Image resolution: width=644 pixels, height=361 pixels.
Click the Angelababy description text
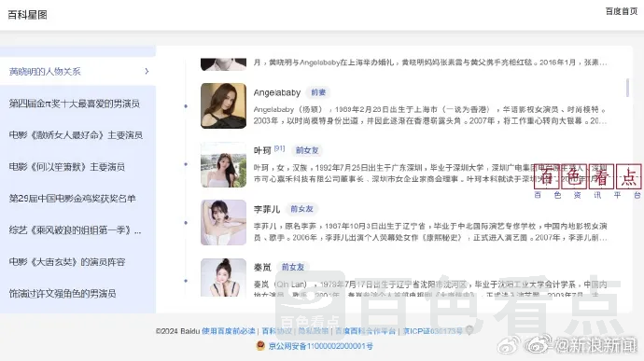click(430, 116)
